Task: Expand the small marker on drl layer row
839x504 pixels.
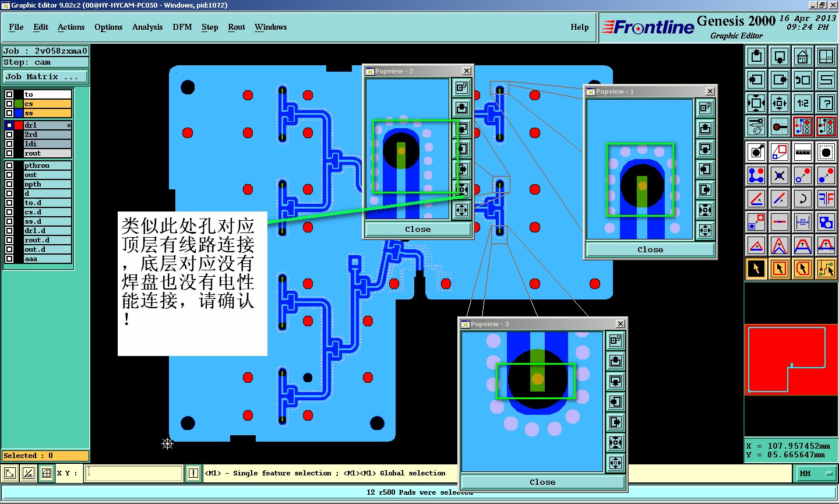Action: click(x=69, y=125)
